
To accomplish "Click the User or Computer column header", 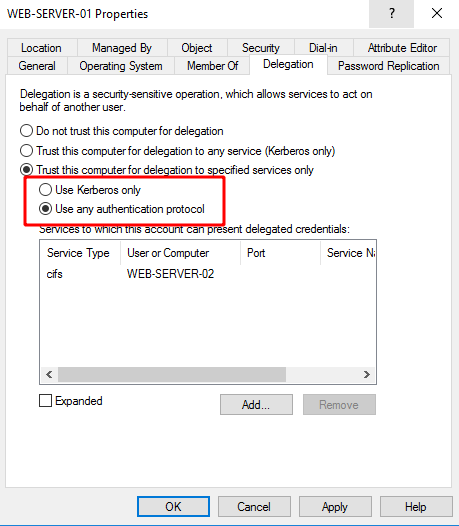I will coord(168,253).
